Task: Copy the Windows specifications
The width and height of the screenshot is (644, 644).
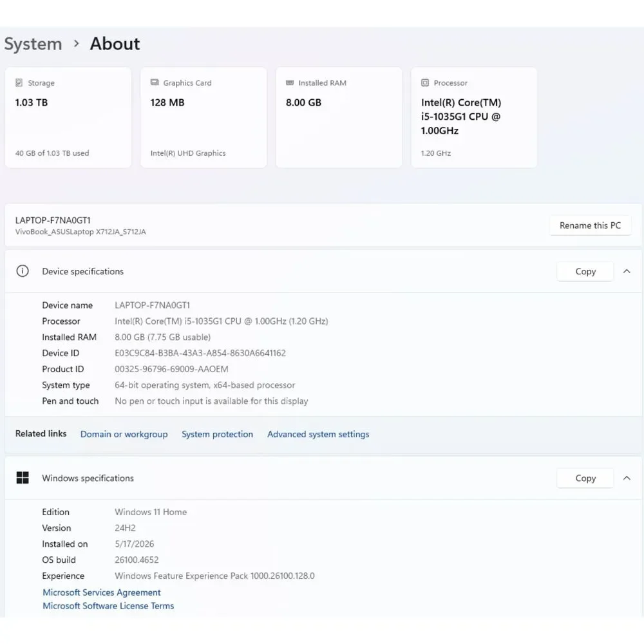Action: pyautogui.click(x=585, y=478)
